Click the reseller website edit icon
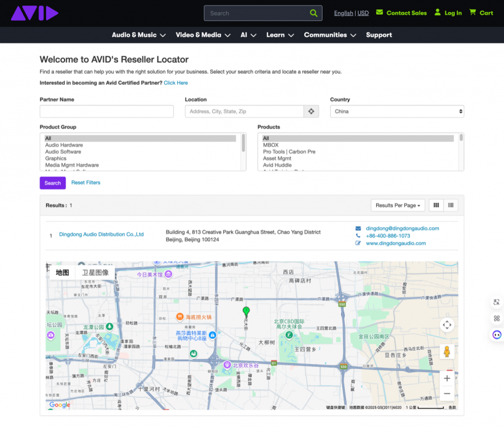 pos(358,243)
